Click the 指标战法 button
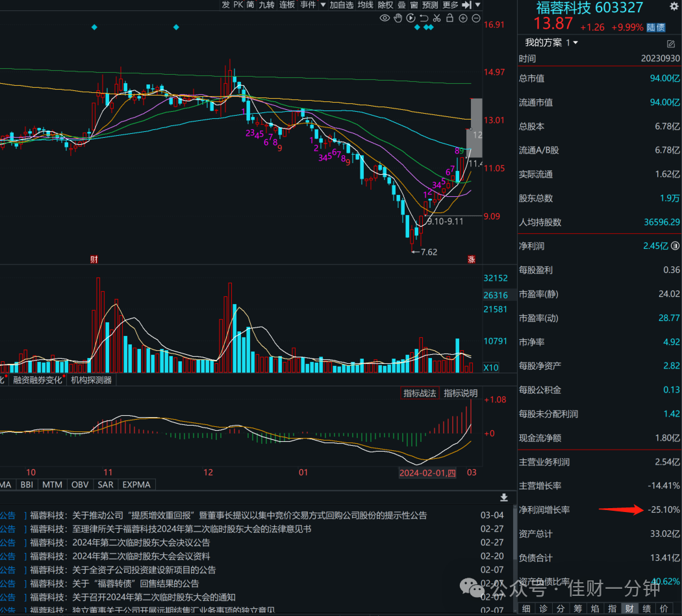Image resolution: width=682 pixels, height=616 pixels. (420, 393)
